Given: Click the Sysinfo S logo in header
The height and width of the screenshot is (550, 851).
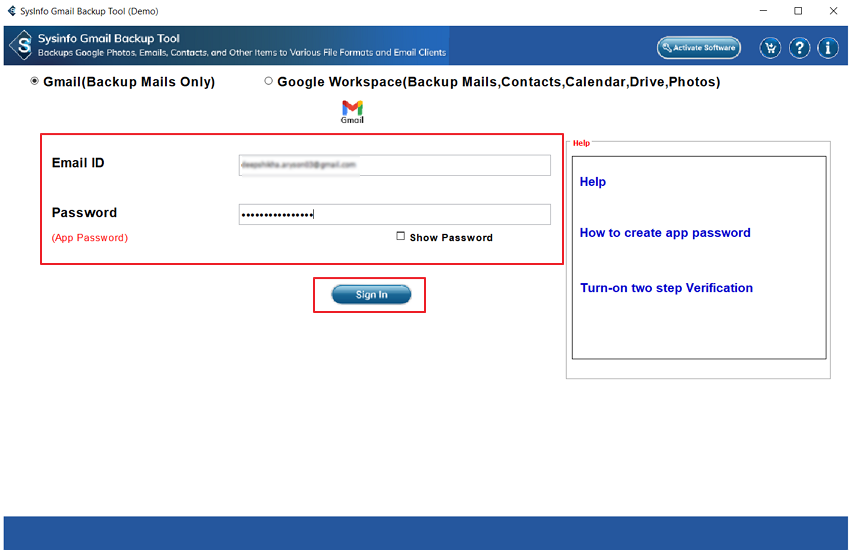Looking at the screenshot, I should coord(22,46).
